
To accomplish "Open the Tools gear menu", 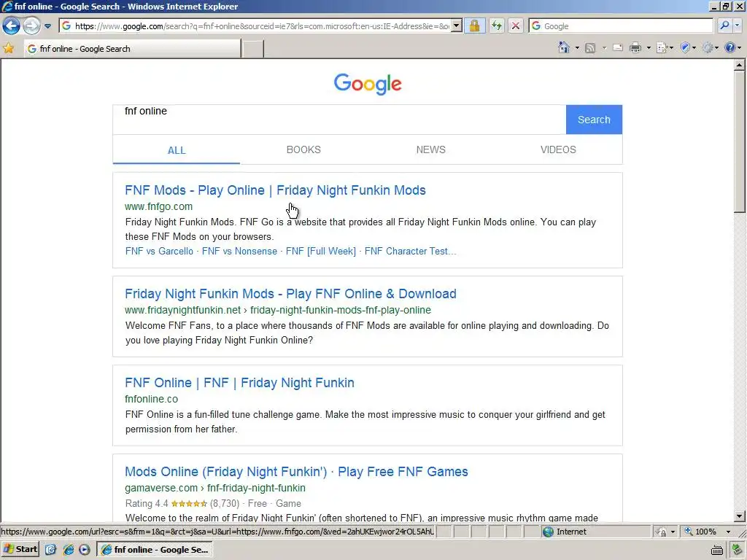I will [x=711, y=48].
